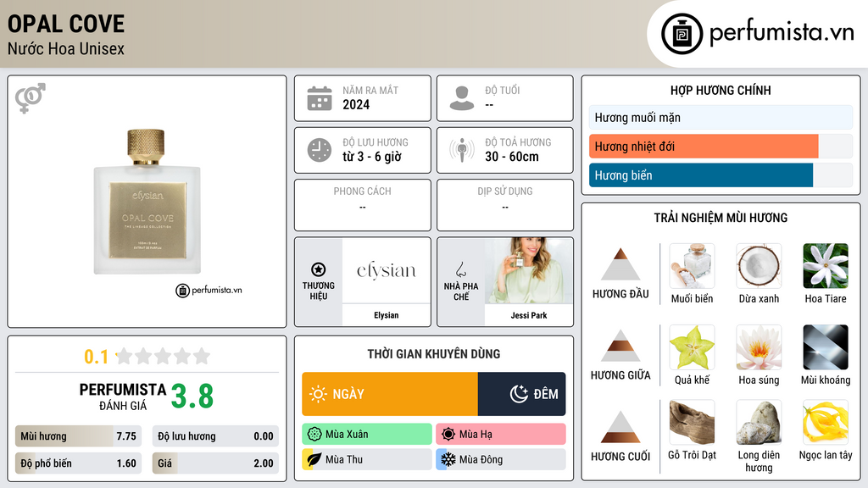Viewport: 868px width, 488px height.
Task: Click the perfumista.vn bottle logo icon
Action: pyautogui.click(x=682, y=34)
